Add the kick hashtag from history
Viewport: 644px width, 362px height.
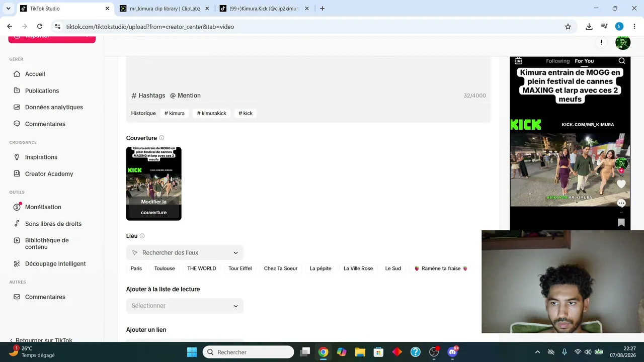(246, 113)
